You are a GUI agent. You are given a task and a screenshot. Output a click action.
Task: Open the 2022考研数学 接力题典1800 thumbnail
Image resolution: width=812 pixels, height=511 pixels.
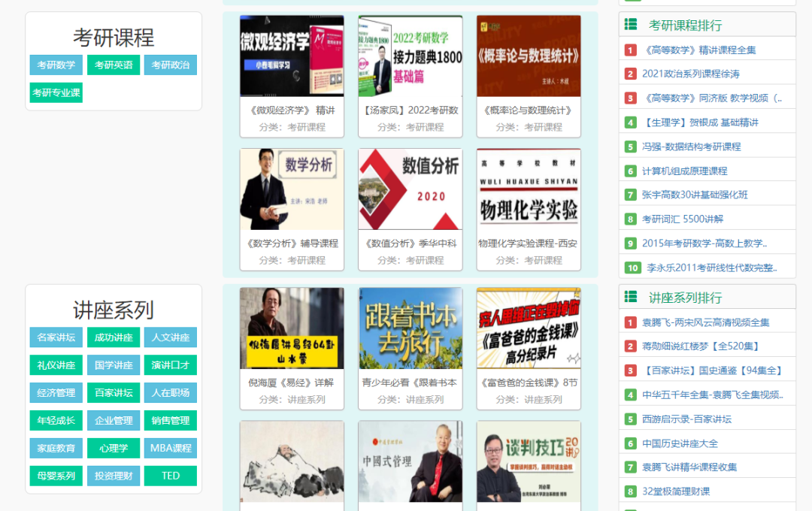411,56
